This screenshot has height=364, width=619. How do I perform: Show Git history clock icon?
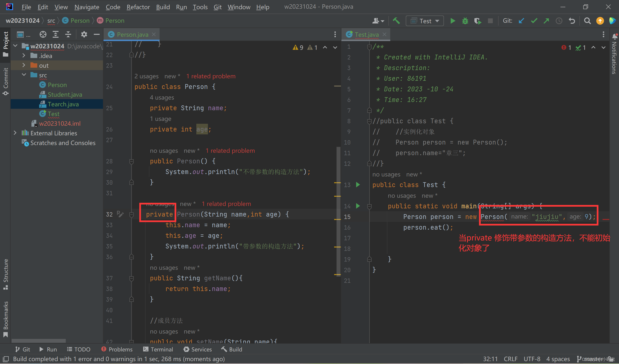(559, 21)
